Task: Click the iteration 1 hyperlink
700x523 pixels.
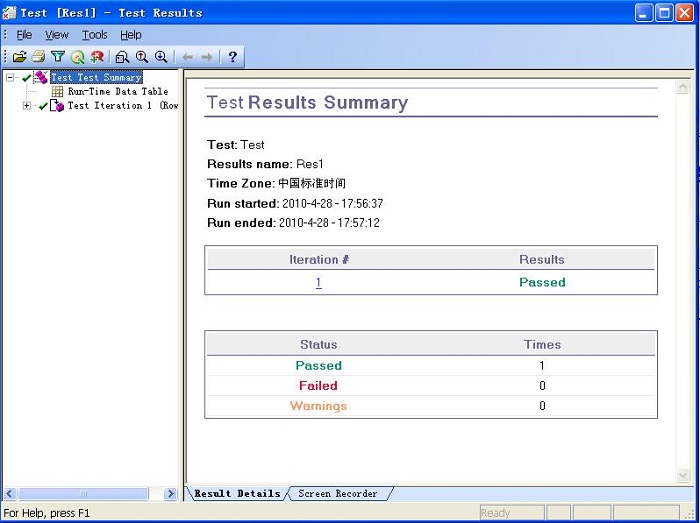Action: click(318, 282)
